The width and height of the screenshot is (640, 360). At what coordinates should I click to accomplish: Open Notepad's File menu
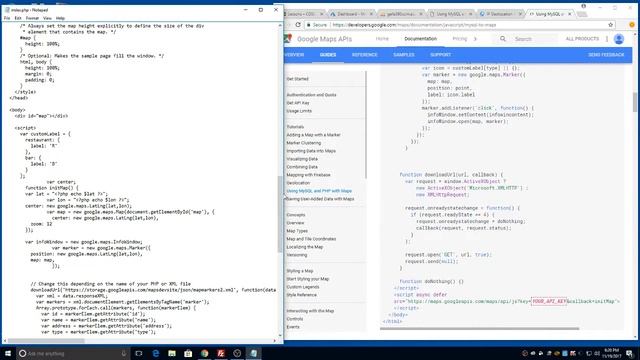click(x=7, y=18)
